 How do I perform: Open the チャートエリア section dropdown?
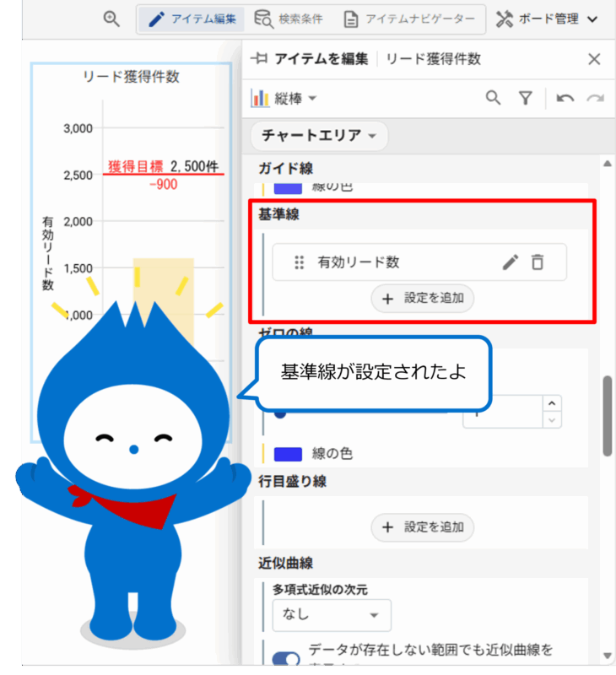pyautogui.click(x=319, y=136)
